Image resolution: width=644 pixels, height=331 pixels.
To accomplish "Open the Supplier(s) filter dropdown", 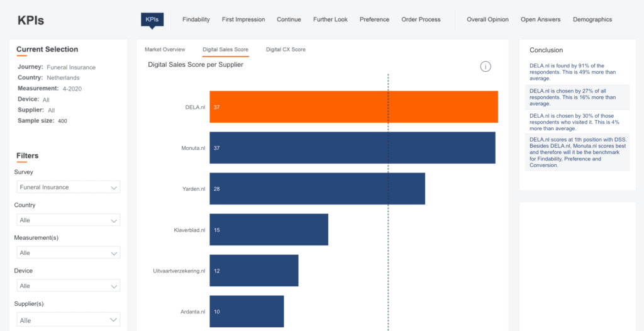I will point(68,320).
